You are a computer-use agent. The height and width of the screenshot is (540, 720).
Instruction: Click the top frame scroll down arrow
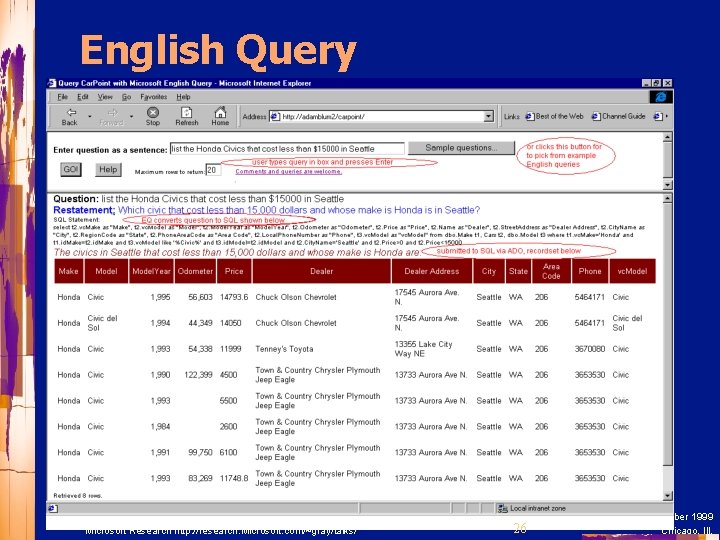click(x=668, y=185)
